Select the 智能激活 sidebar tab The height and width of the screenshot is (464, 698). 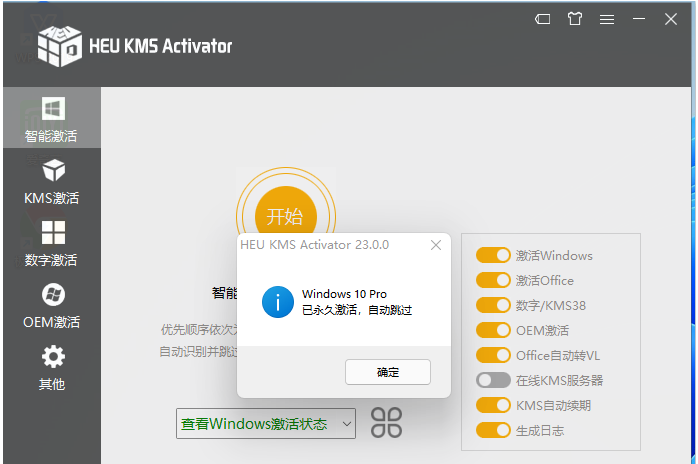(51, 119)
